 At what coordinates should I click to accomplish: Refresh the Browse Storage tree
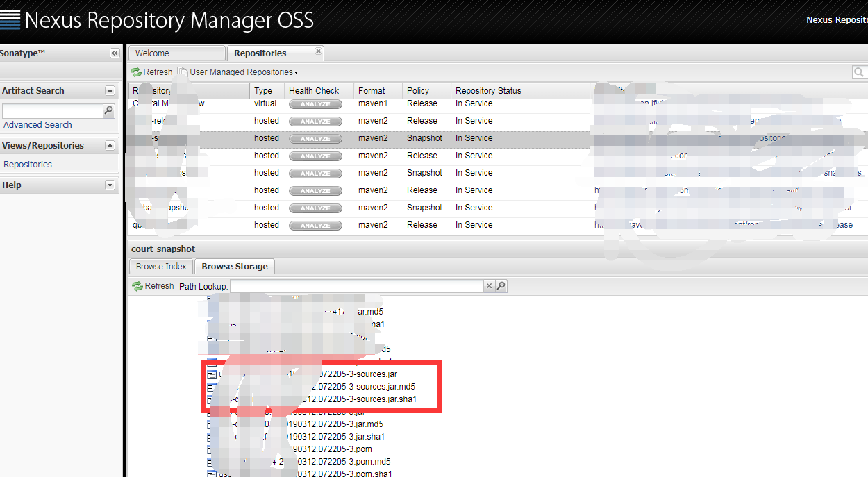point(153,286)
